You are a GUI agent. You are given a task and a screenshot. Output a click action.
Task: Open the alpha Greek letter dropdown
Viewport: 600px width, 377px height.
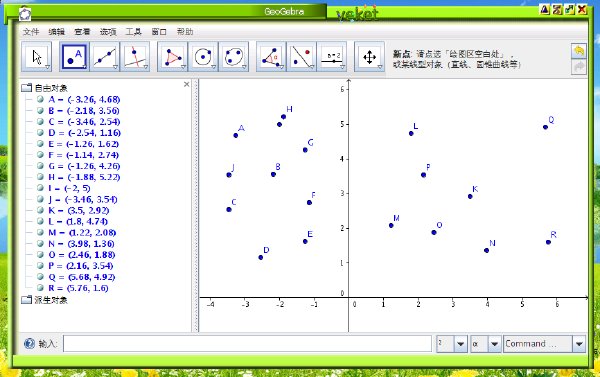point(494,344)
